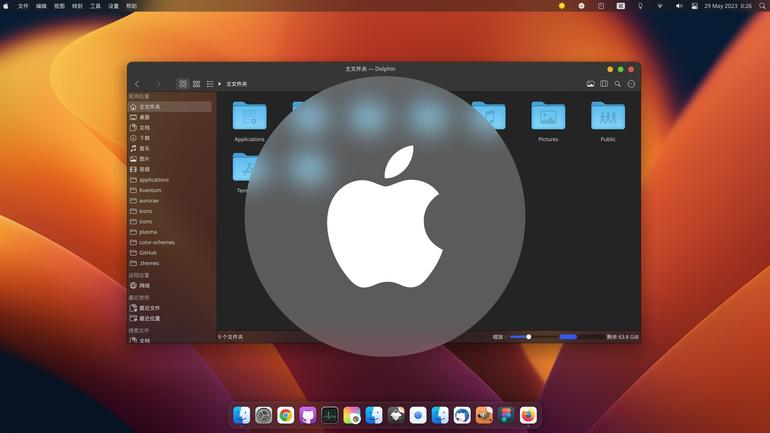Switch Dolphin to compact view mode

(x=196, y=84)
